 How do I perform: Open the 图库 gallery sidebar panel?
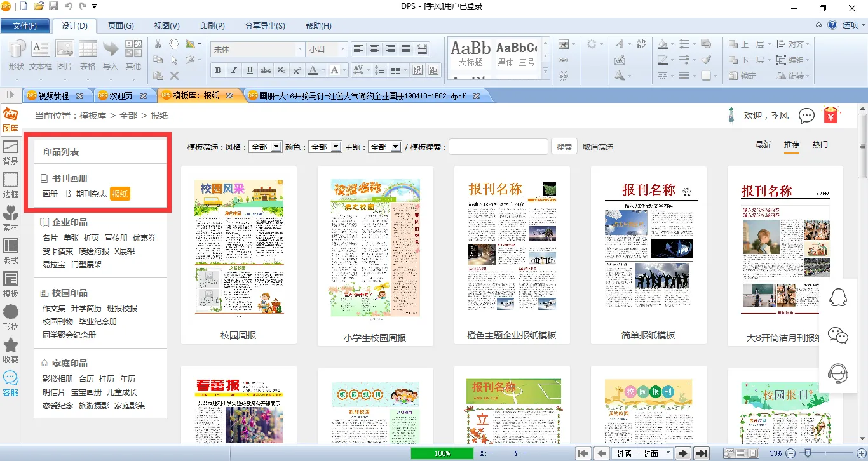pos(10,119)
